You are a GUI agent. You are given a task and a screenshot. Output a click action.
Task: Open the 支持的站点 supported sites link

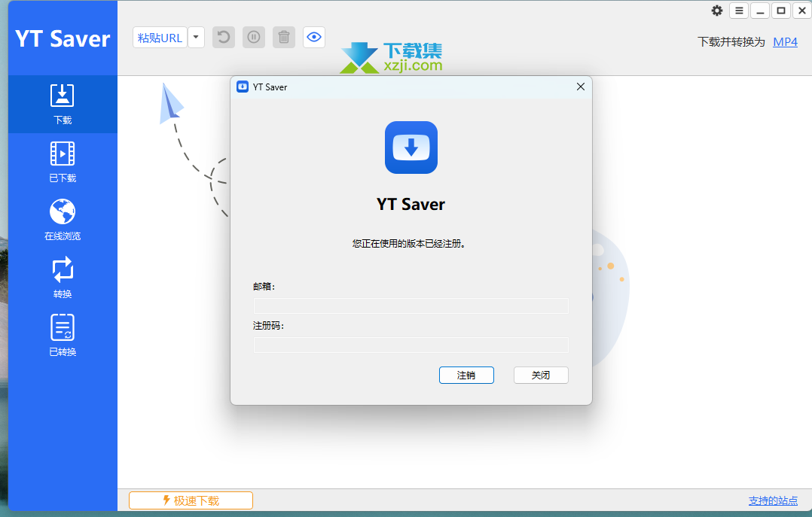(773, 500)
